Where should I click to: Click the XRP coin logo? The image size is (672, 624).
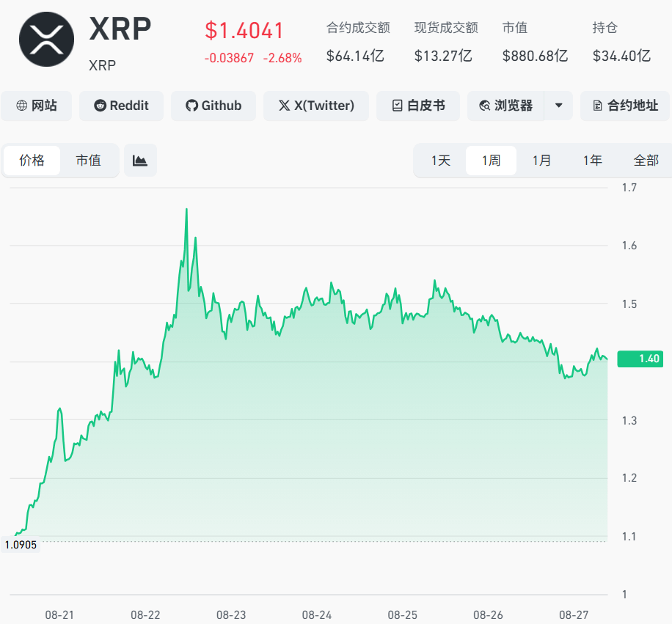[46, 40]
